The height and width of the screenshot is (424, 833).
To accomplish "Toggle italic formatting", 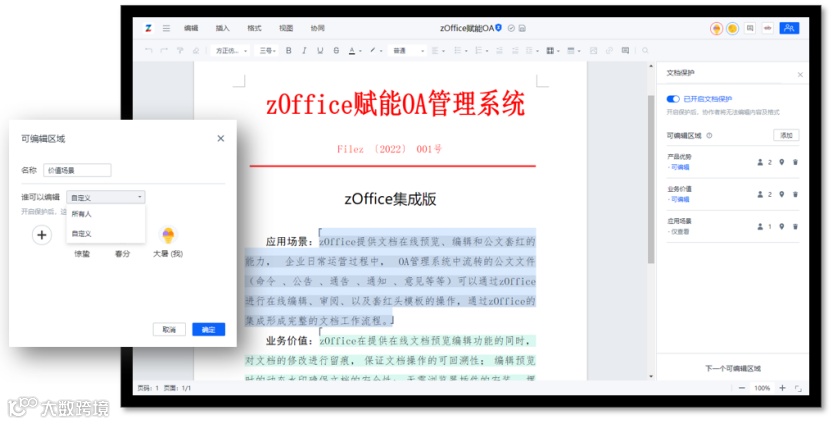I will [x=304, y=50].
